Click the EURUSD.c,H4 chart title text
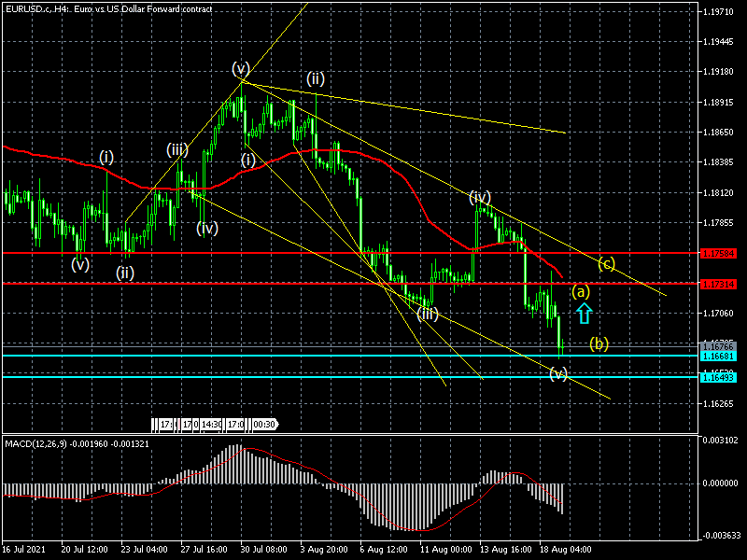747x560 pixels. click(108, 8)
